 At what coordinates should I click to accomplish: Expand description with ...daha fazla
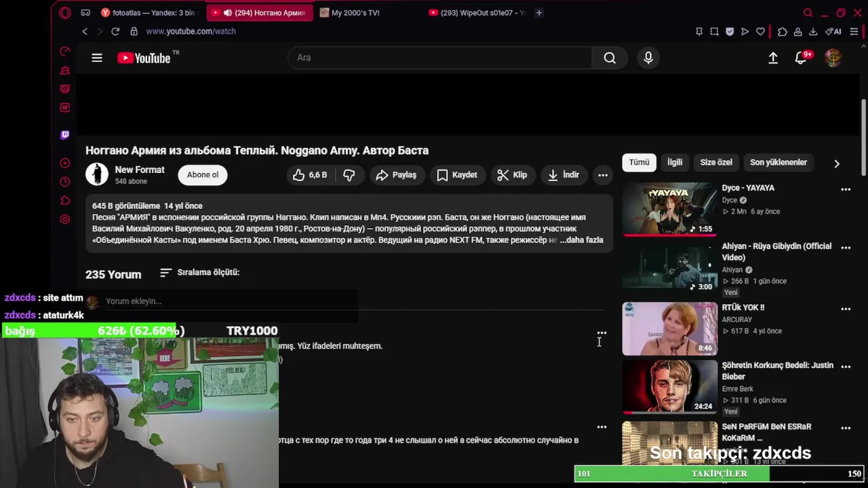(x=581, y=240)
